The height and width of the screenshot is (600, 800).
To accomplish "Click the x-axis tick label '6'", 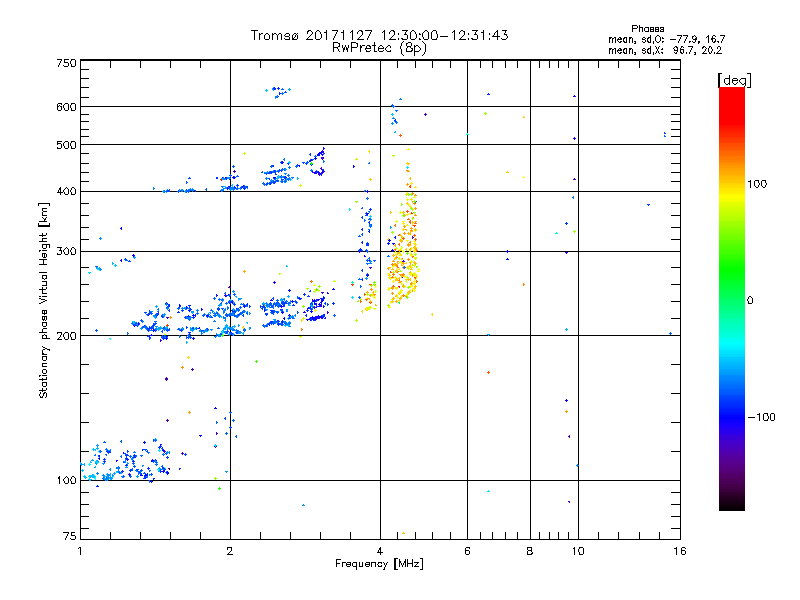I will point(467,551).
